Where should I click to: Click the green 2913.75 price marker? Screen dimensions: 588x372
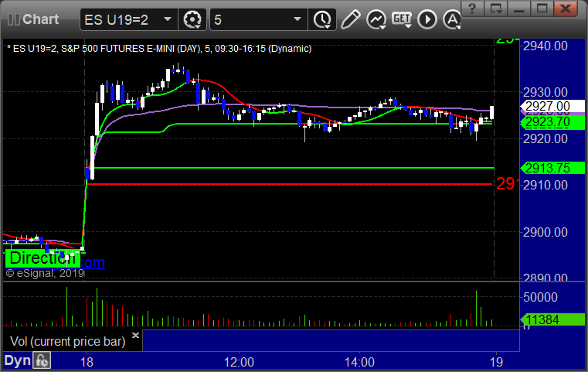click(552, 168)
